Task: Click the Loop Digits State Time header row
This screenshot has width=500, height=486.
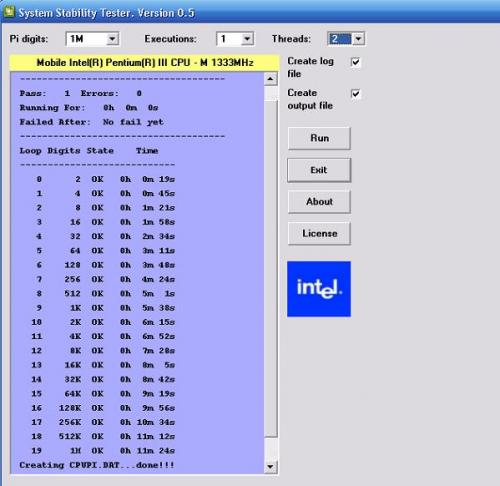Action: [89, 151]
